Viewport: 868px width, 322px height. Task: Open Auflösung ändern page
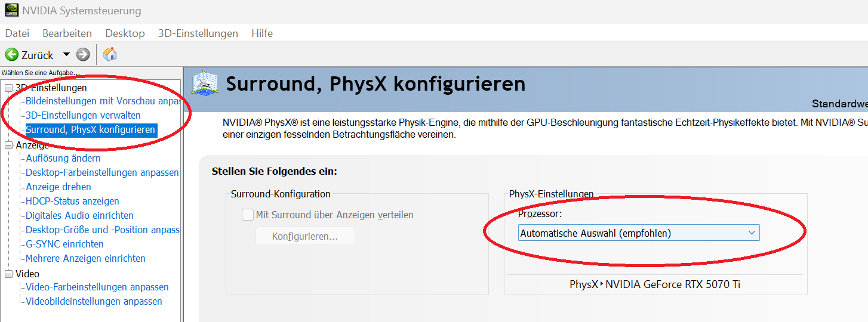click(63, 158)
